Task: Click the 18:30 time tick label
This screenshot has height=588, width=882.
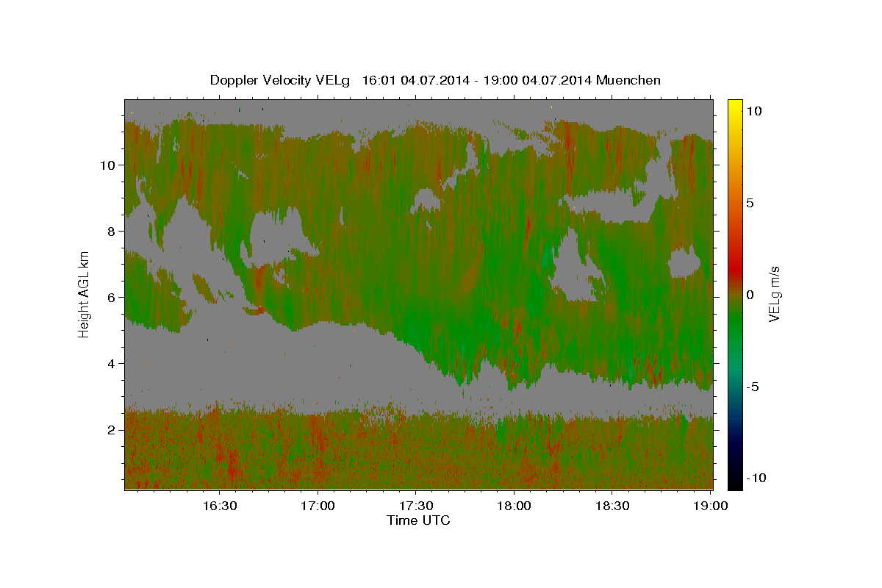Action: tap(613, 506)
